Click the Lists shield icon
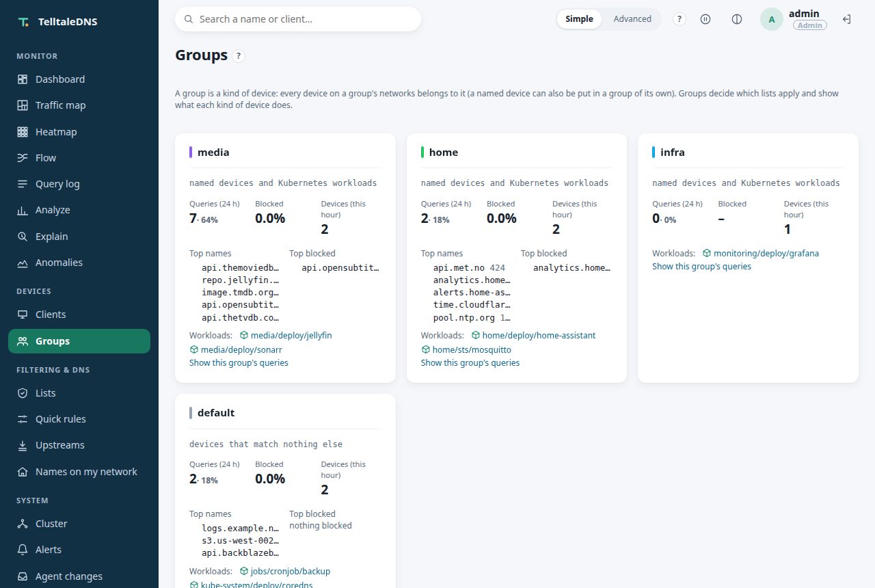This screenshot has height=588, width=875. [x=23, y=393]
